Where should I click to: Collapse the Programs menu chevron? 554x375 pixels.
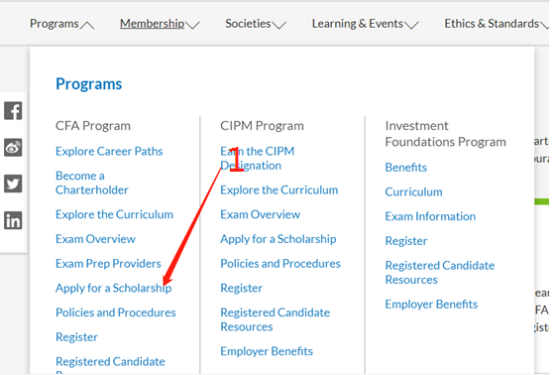coord(87,25)
